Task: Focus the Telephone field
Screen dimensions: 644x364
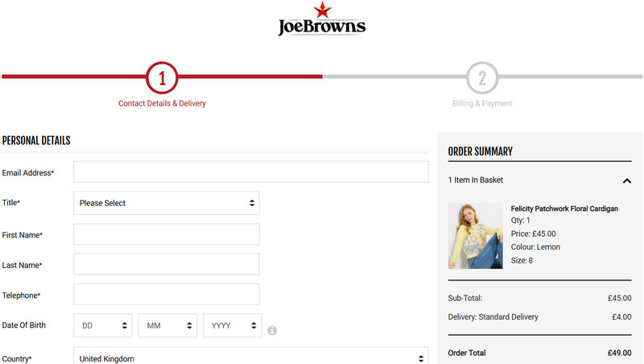Action: 167,295
